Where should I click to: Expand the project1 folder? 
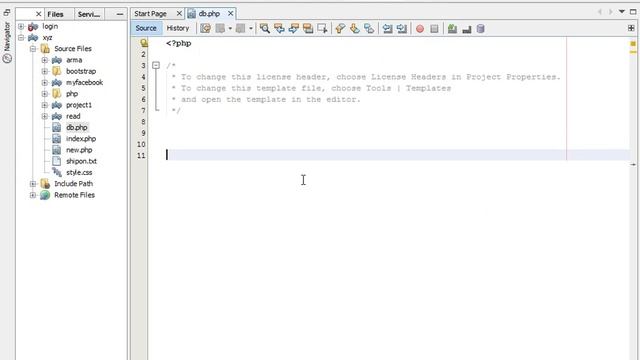(x=44, y=105)
